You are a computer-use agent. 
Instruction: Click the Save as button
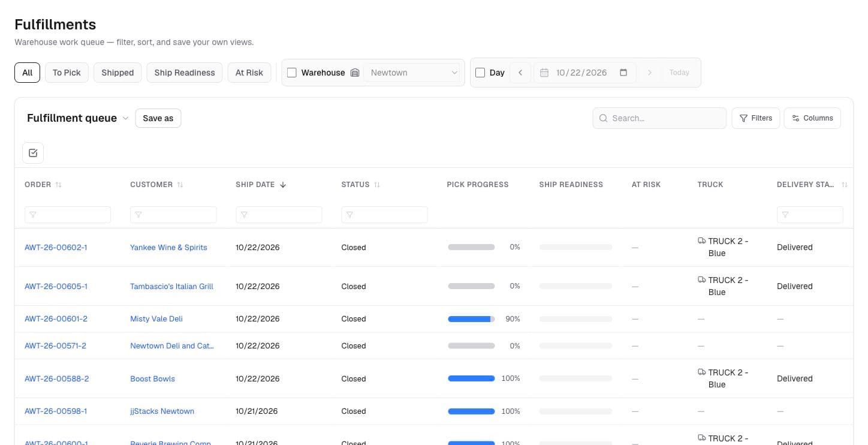point(158,118)
